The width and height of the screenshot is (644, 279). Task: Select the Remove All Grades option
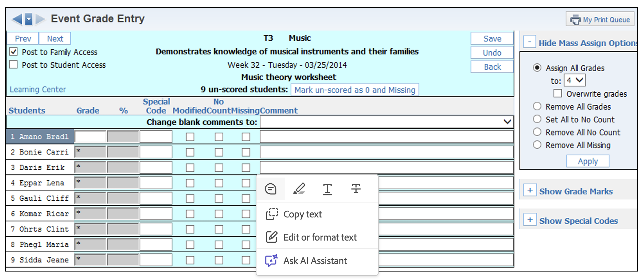pyautogui.click(x=537, y=106)
